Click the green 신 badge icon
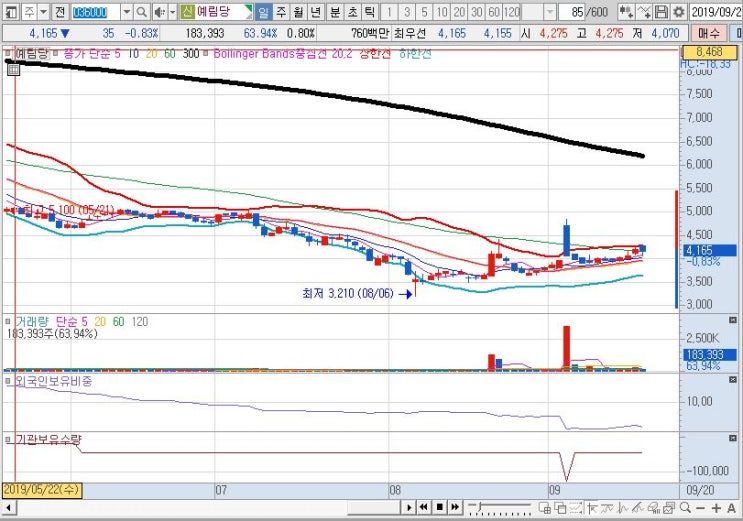This screenshot has width=743, height=521. 187,12
